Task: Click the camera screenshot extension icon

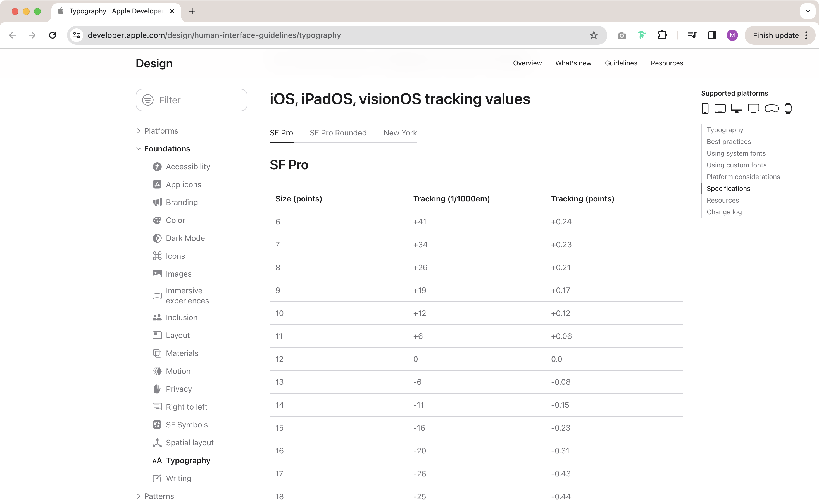Action: pyautogui.click(x=622, y=35)
